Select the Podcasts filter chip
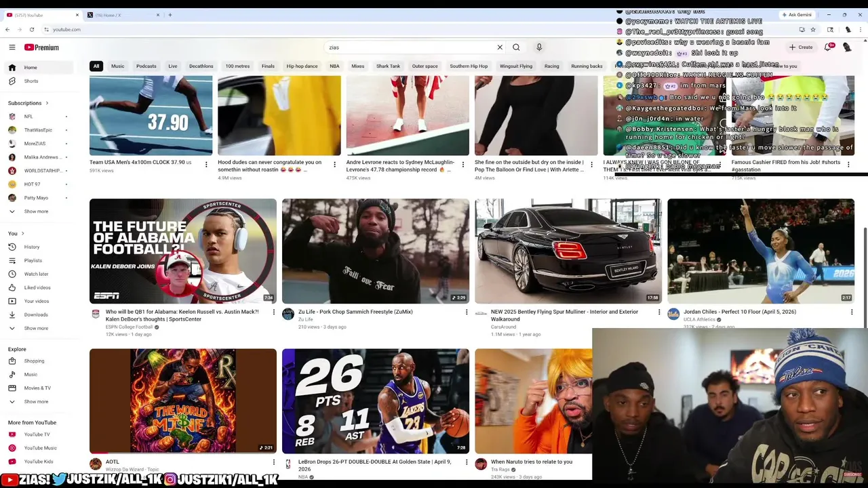Viewport: 868px width, 488px height. [146, 66]
